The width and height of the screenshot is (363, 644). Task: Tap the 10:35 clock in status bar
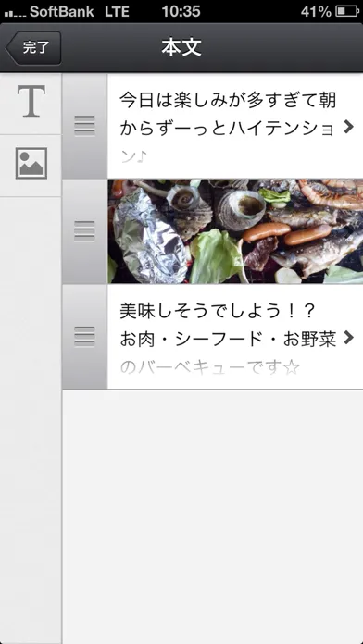[x=181, y=11]
